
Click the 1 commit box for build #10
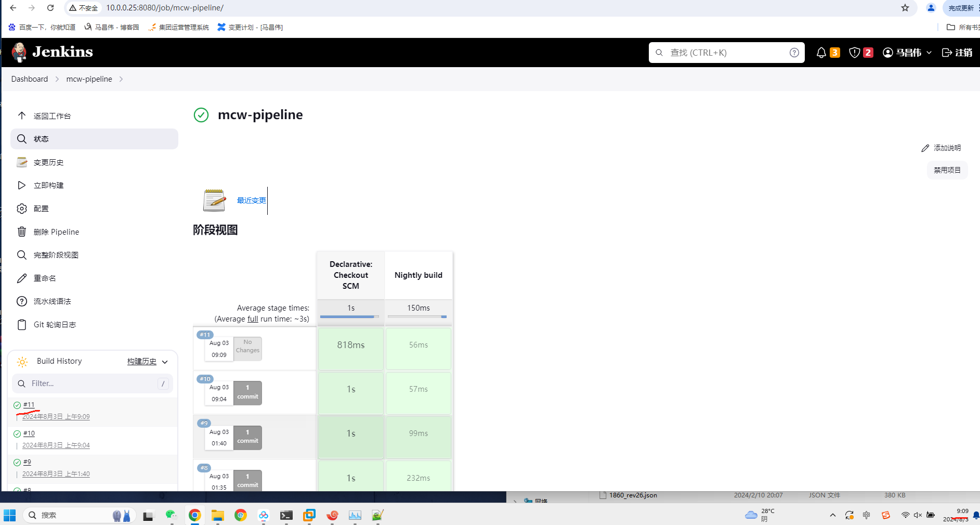(247, 393)
